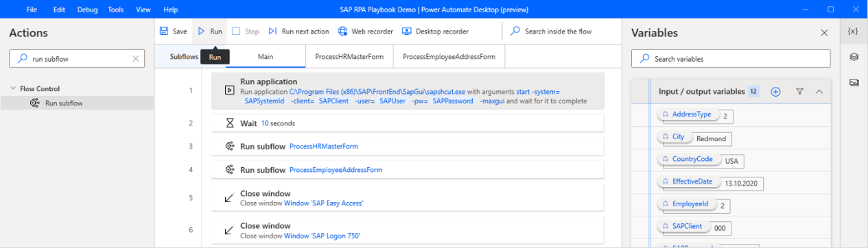Select the Run application step
The width and height of the screenshot is (868, 248).
click(408, 91)
